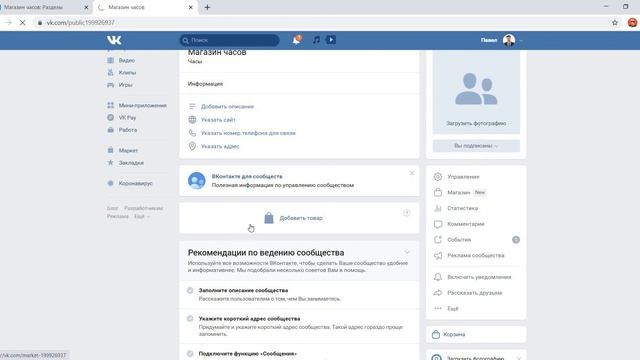Open ВКонтакте для сообществ banner avatar

point(196,180)
